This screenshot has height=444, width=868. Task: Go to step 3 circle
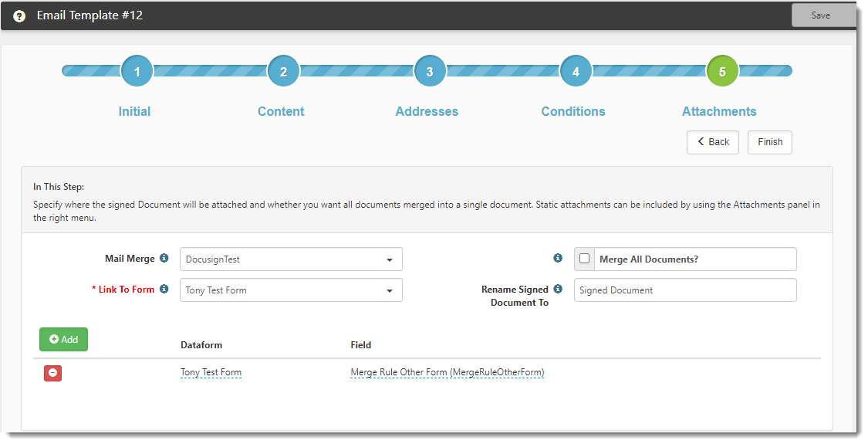click(x=430, y=71)
